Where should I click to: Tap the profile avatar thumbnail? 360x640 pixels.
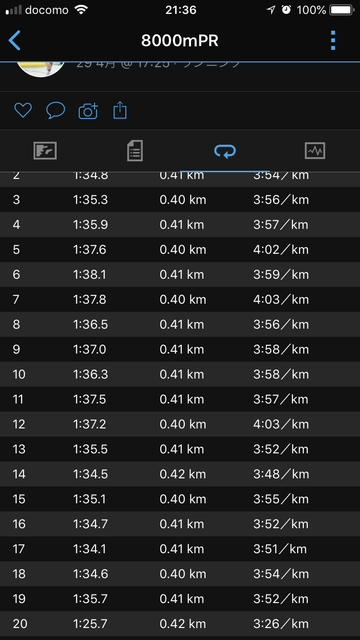(x=41, y=68)
